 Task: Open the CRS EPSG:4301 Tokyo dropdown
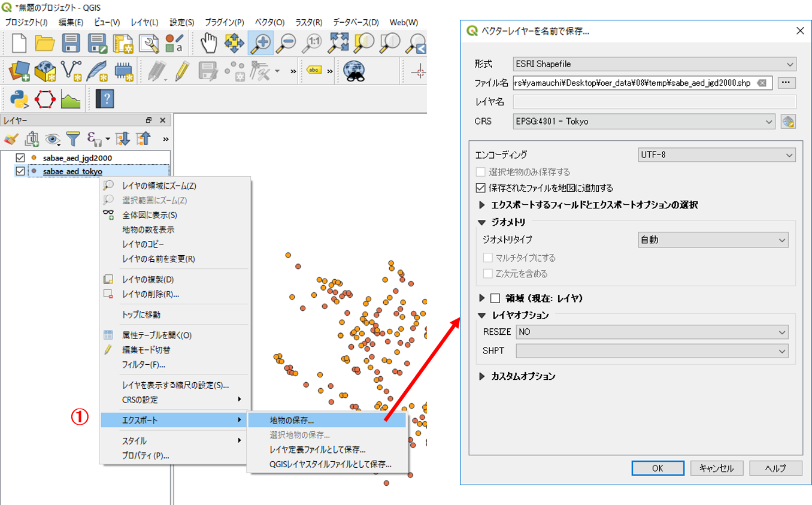coord(644,122)
